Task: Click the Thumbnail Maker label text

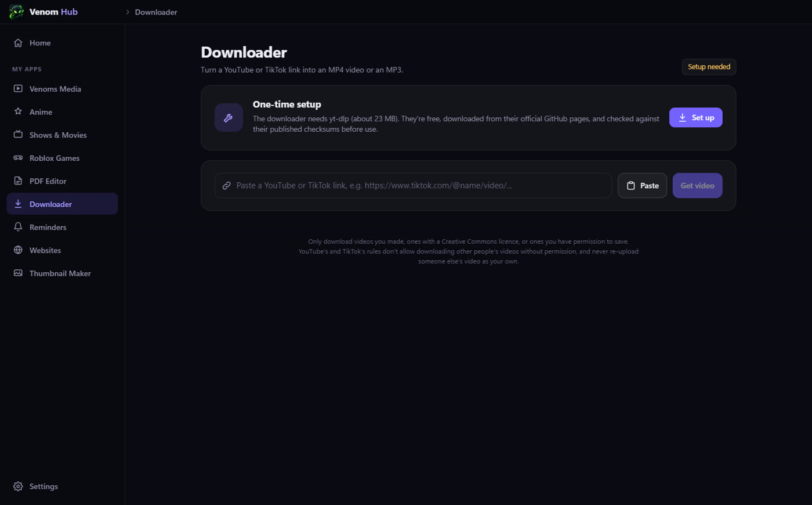Action: (x=60, y=273)
